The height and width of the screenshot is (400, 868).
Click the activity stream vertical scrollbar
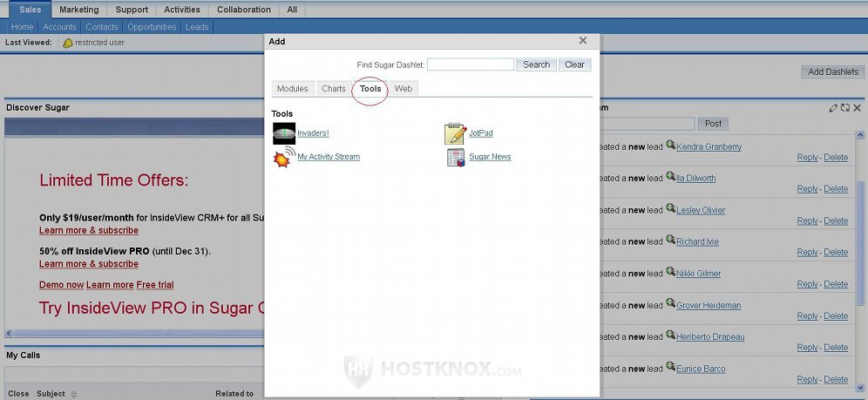pyautogui.click(x=860, y=243)
